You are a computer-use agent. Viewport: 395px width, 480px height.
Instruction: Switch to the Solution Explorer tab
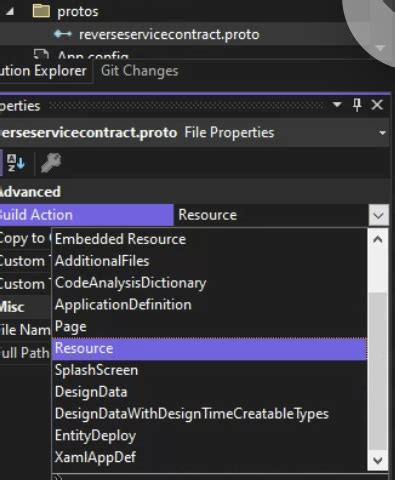(x=43, y=71)
